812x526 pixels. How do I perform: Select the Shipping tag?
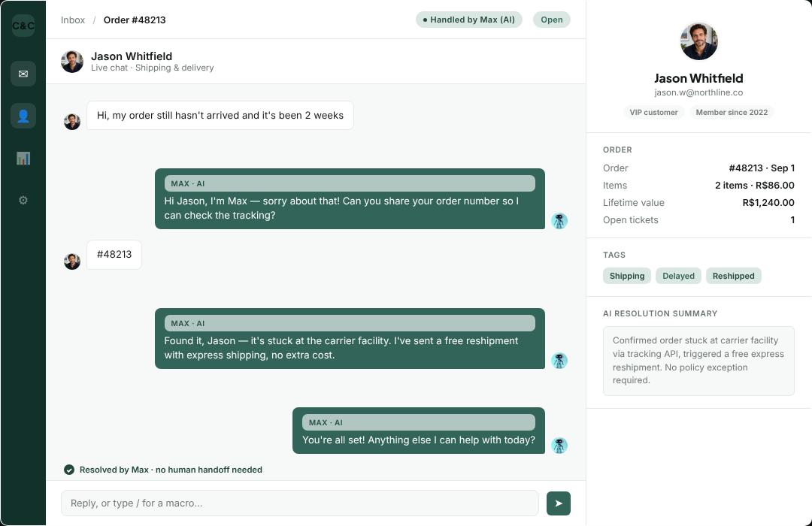point(627,276)
